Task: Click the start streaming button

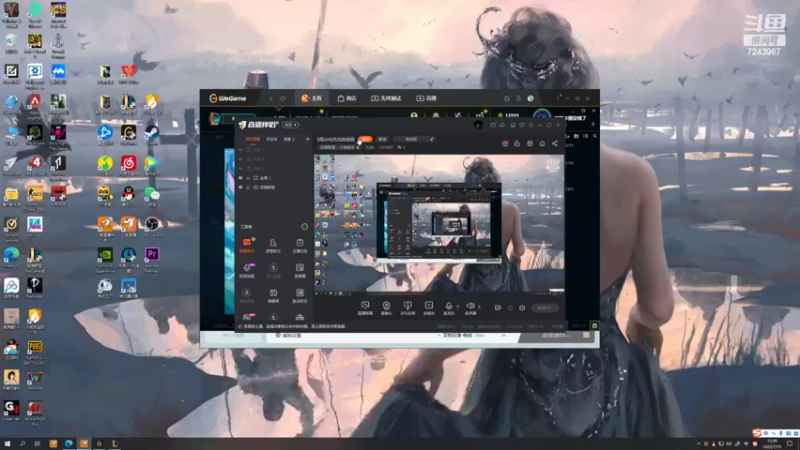Action: 544,308
